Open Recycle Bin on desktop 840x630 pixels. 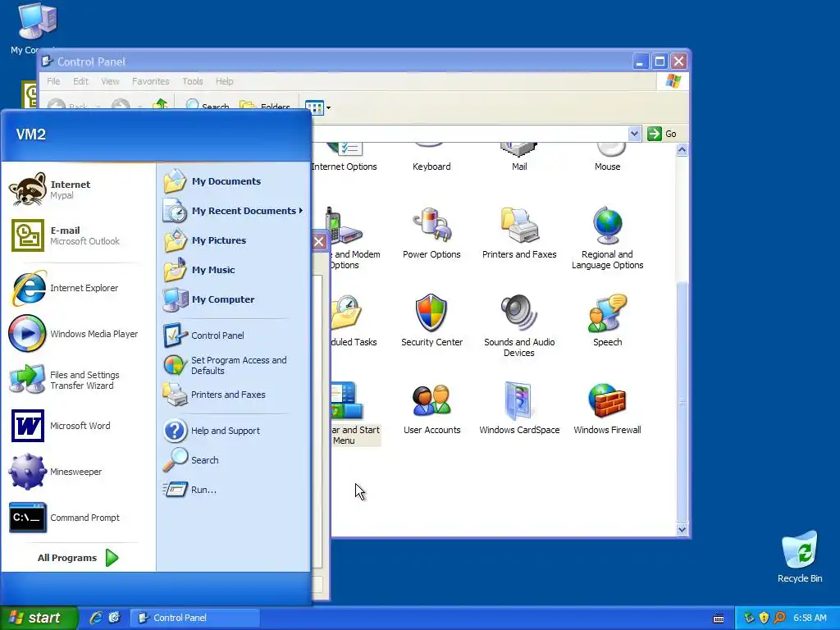point(799,557)
